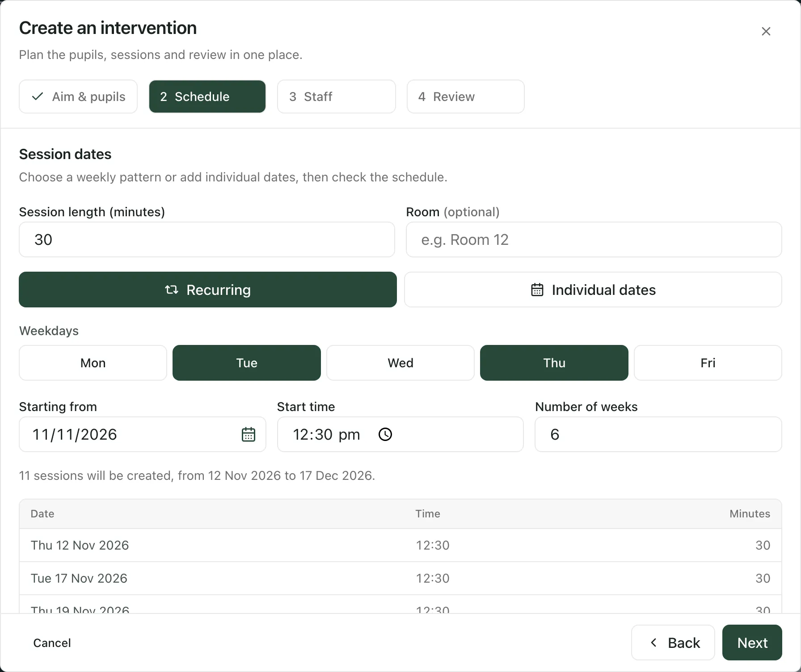Open the clock picker in Start time
Screen dimensions: 801x672
click(385, 434)
